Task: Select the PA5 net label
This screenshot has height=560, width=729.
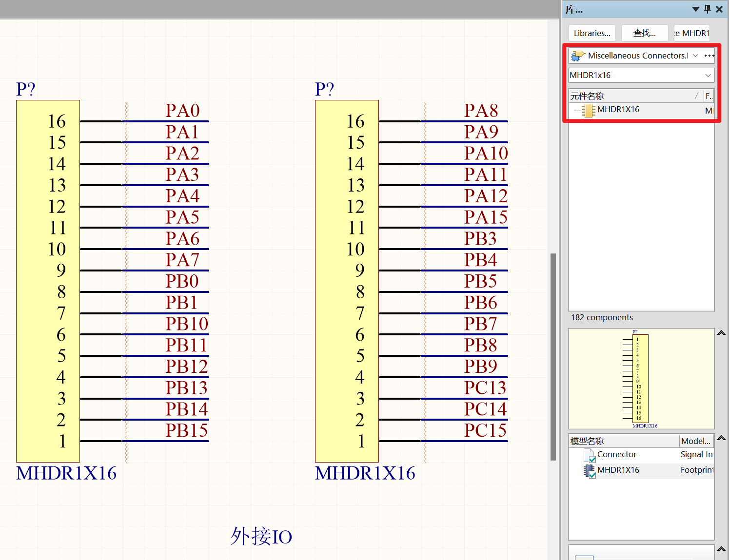Action: (182, 217)
